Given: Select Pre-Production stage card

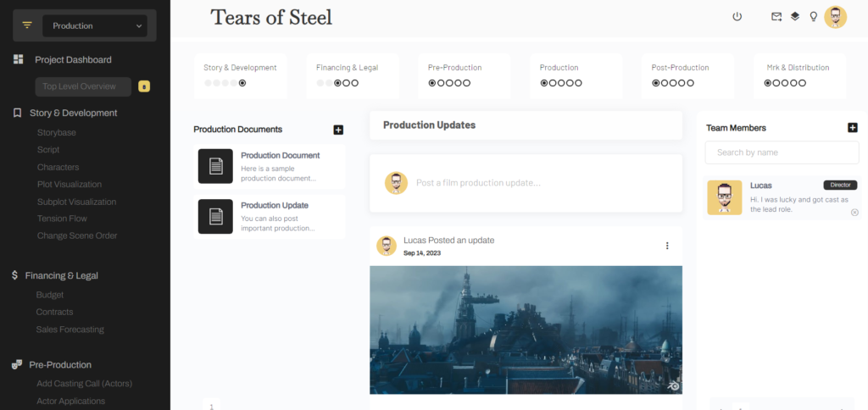Looking at the screenshot, I should coord(464,76).
